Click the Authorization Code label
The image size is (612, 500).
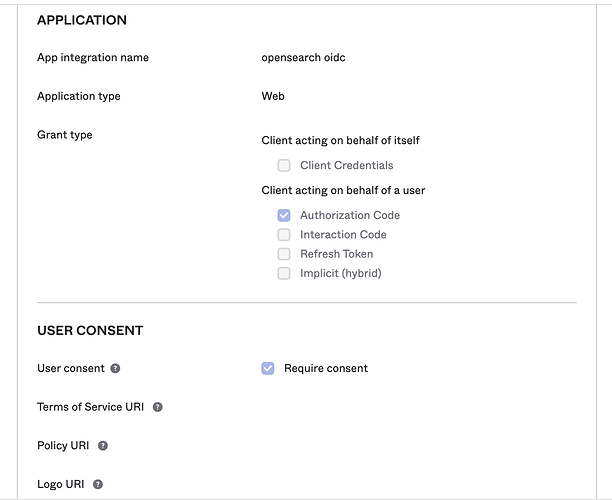(350, 216)
